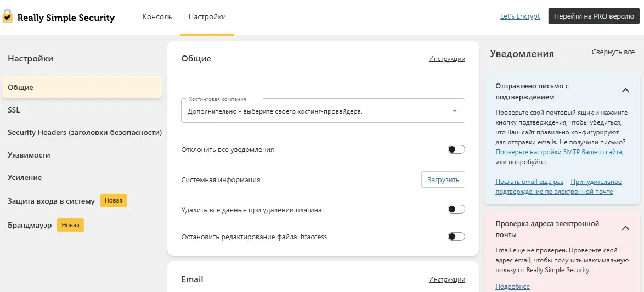Click the 'Загрузить' system information button

coord(443,179)
